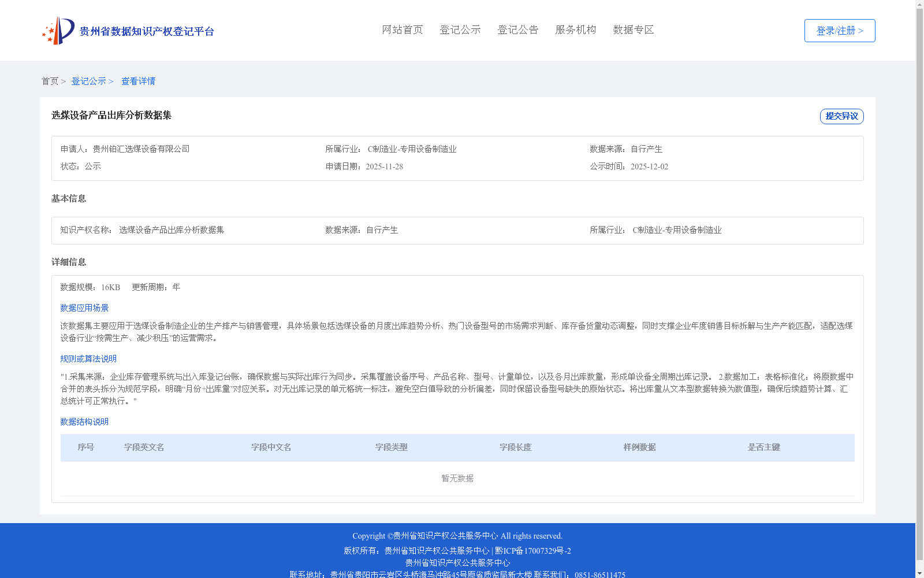Click the footer copyright line
924x578 pixels.
457,536
